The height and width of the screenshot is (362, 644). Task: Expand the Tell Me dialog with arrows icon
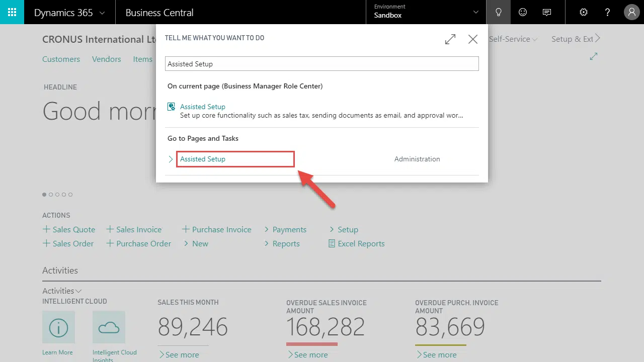[450, 39]
